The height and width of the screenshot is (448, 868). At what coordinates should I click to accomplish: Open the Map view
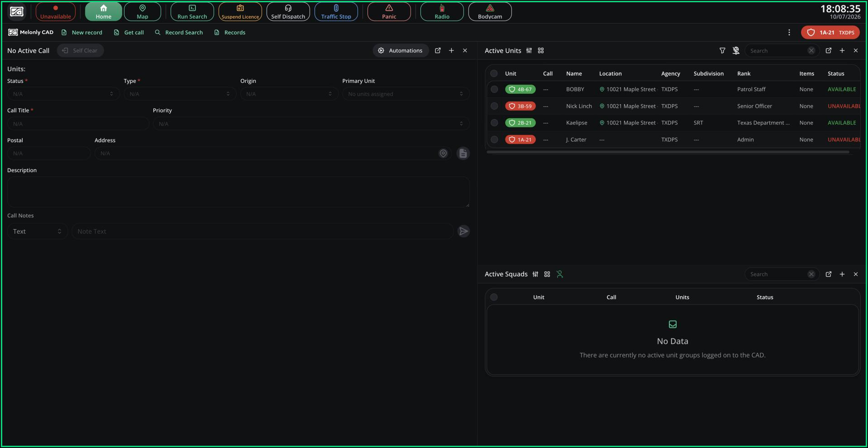tap(142, 12)
